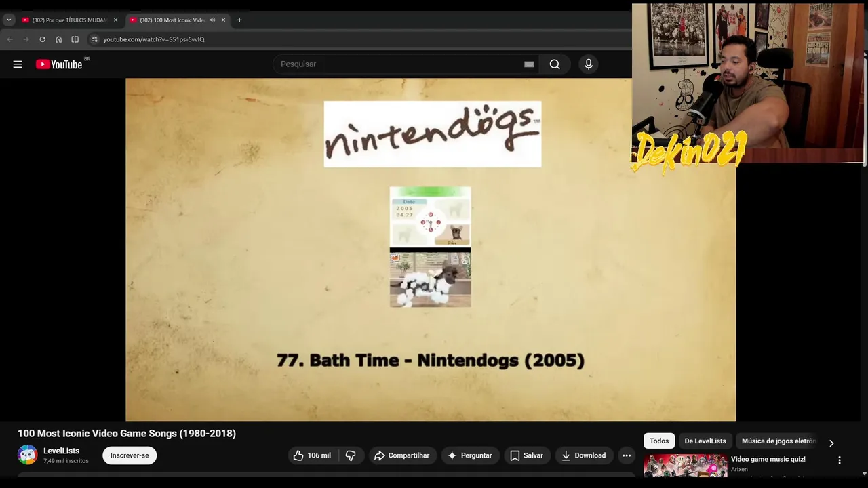The image size is (868, 488).
Task: Mute the tab via speaker icon
Action: click(x=212, y=20)
